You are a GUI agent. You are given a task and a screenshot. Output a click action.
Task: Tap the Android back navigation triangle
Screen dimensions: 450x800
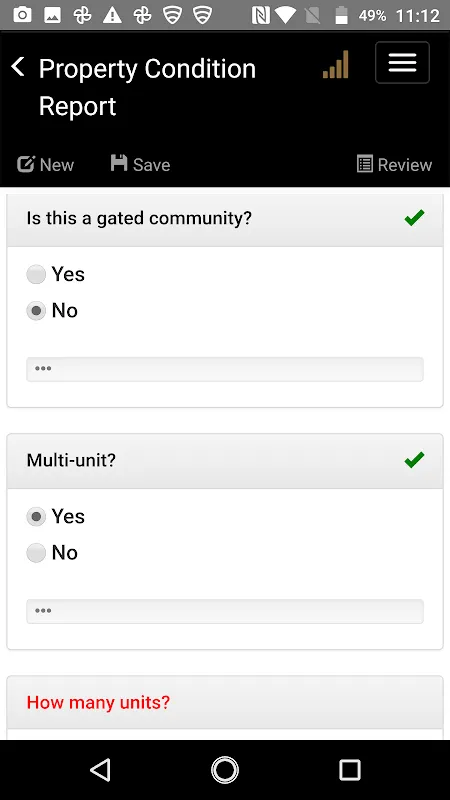[101, 769]
